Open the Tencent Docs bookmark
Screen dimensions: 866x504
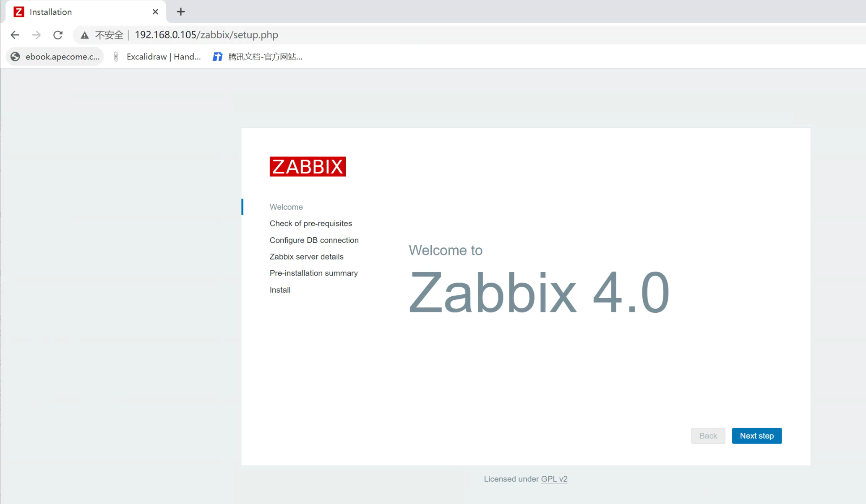pyautogui.click(x=258, y=57)
